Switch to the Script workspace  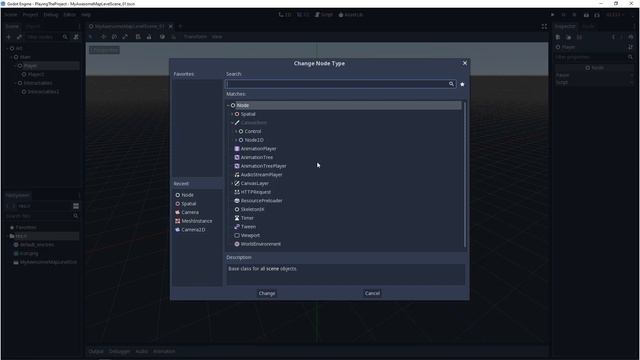(x=324, y=15)
